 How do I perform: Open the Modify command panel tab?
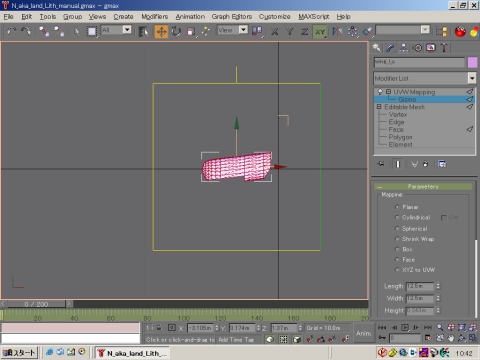point(390,48)
